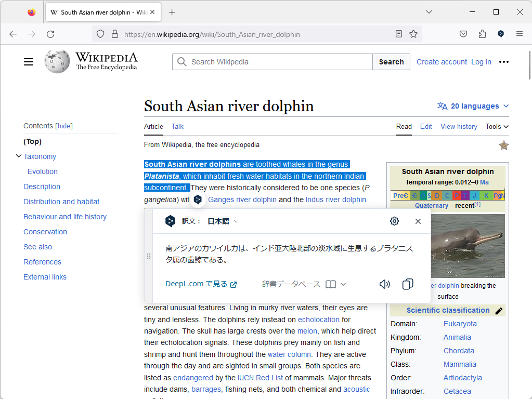Save page to Pocket

click(x=463, y=34)
